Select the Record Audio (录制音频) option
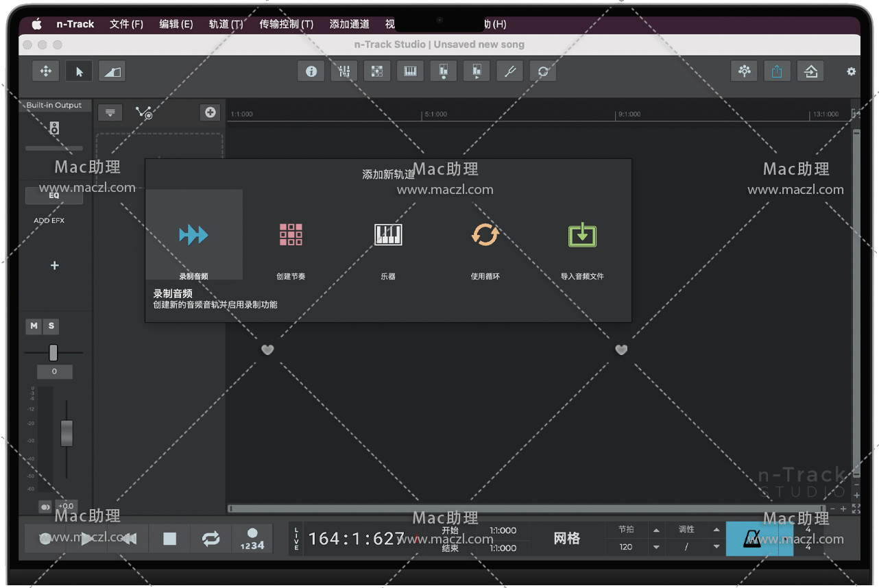 193,235
